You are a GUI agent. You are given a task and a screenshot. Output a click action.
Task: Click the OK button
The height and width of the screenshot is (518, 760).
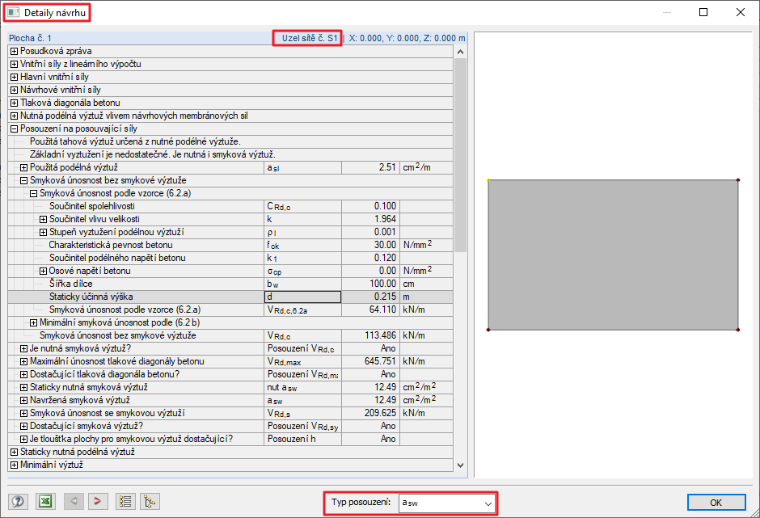pyautogui.click(x=716, y=502)
